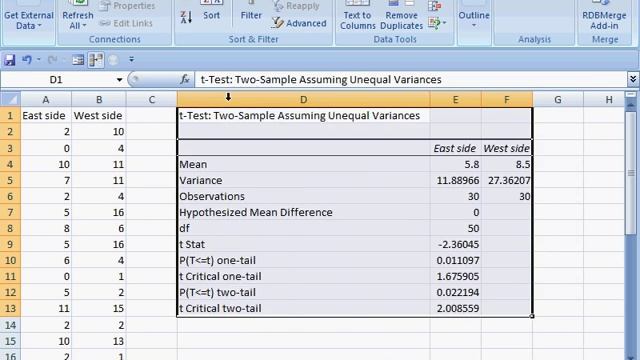This screenshot has width=640, height=360.
Task: Select column A header
Action: [46, 100]
